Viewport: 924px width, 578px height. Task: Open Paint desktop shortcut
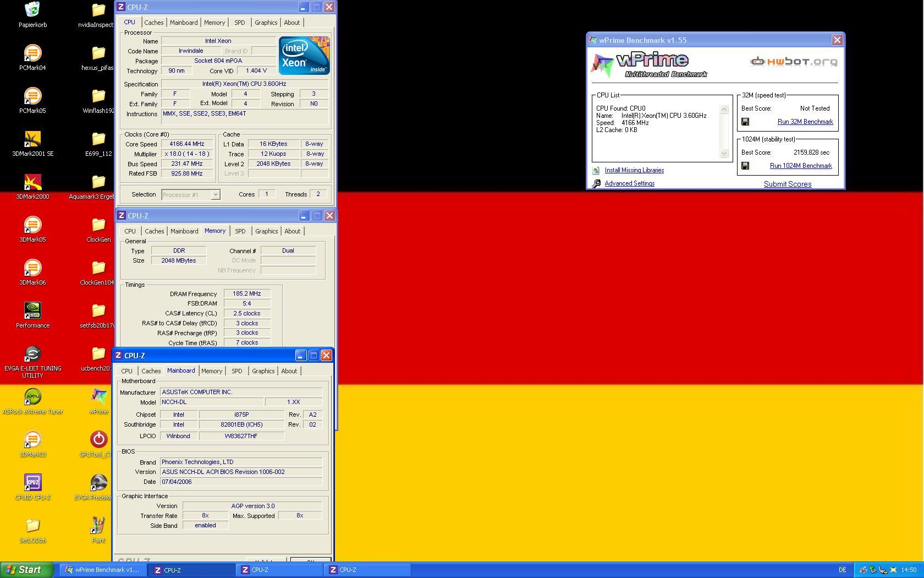98,526
